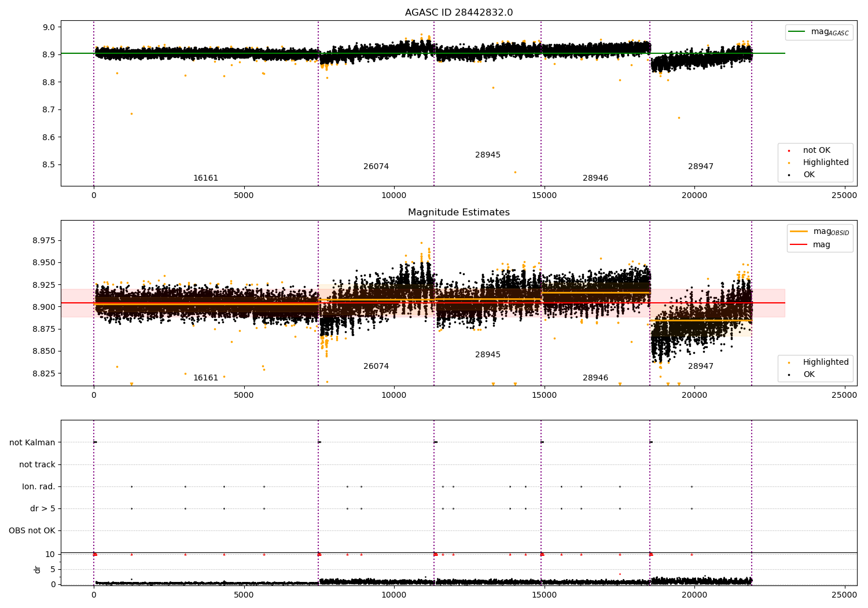Click the orange outlier near 8.47 in top plot
Viewport: 868px width, 608px height.
click(x=515, y=172)
